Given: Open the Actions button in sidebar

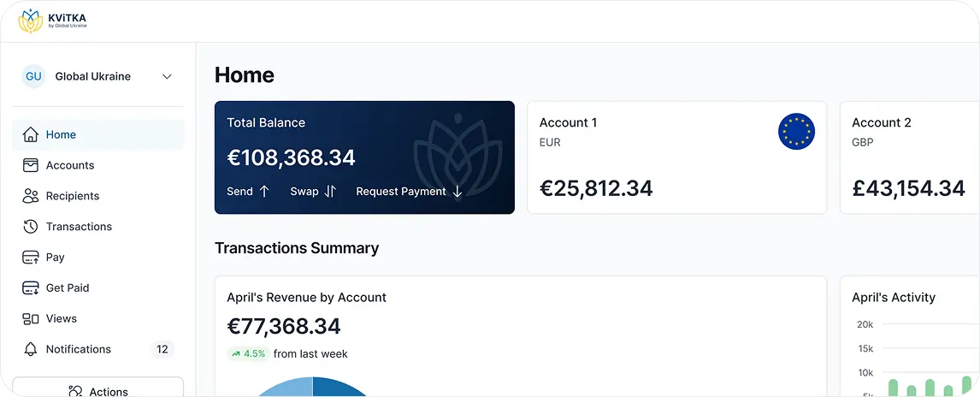Looking at the screenshot, I should (97, 390).
